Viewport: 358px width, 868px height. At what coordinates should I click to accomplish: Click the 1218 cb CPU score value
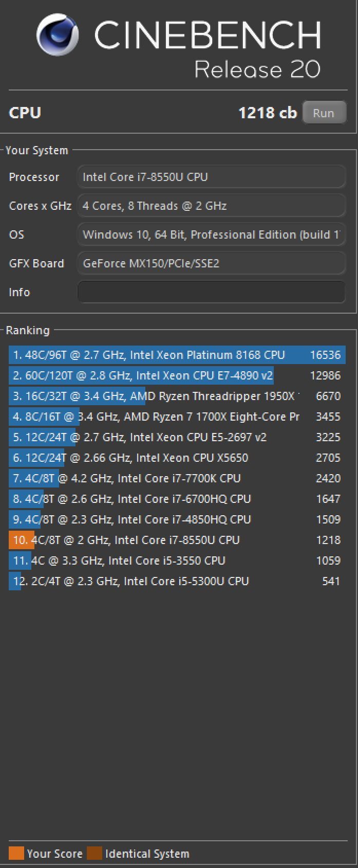click(268, 113)
